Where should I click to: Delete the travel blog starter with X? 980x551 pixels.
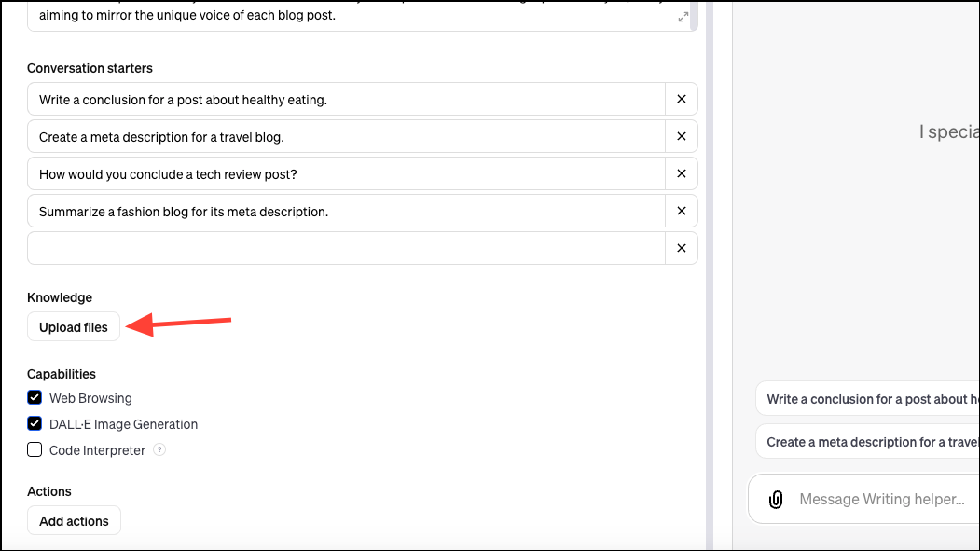(681, 136)
